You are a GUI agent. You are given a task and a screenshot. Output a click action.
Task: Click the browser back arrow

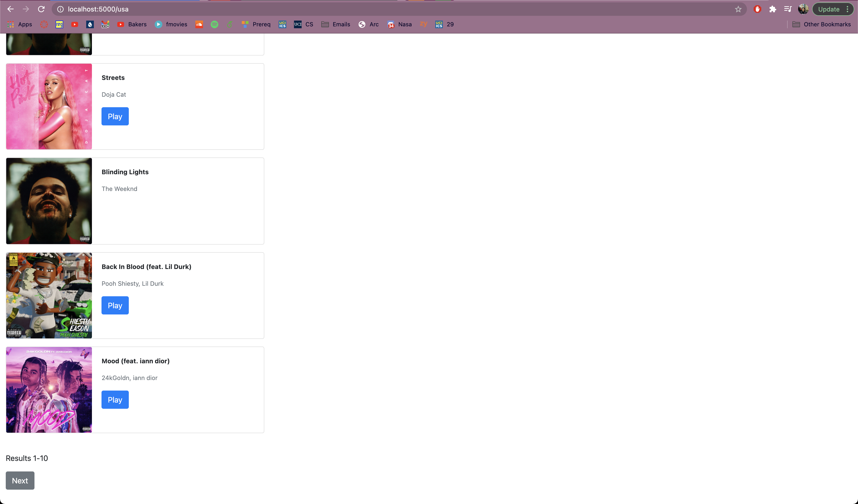pos(11,9)
